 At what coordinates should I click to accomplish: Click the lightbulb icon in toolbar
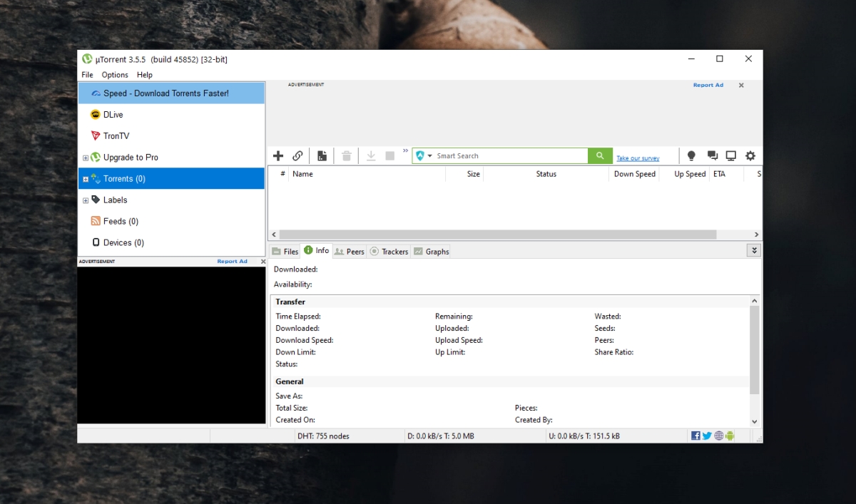coord(691,155)
